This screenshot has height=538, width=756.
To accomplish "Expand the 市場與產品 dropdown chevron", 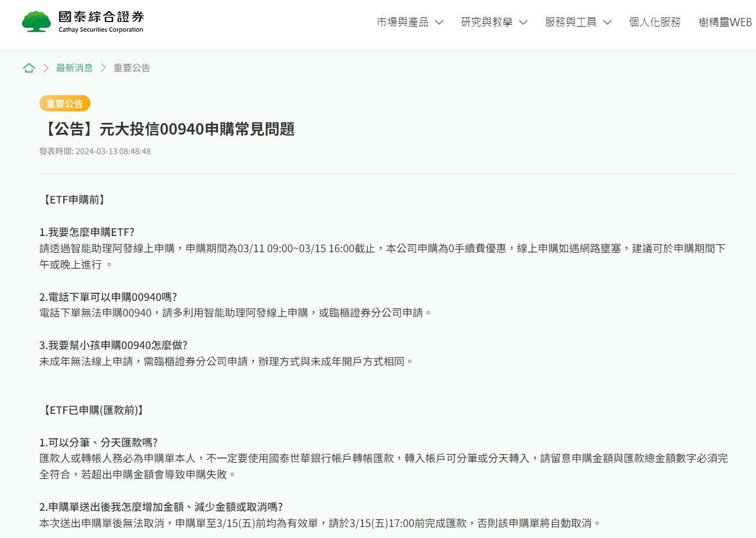I will 439,23.
